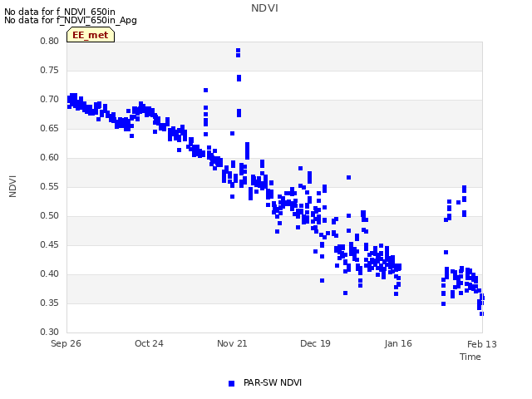This screenshot has height=399, width=532.
Task: Click the EE_met label tag
Action: [91, 35]
